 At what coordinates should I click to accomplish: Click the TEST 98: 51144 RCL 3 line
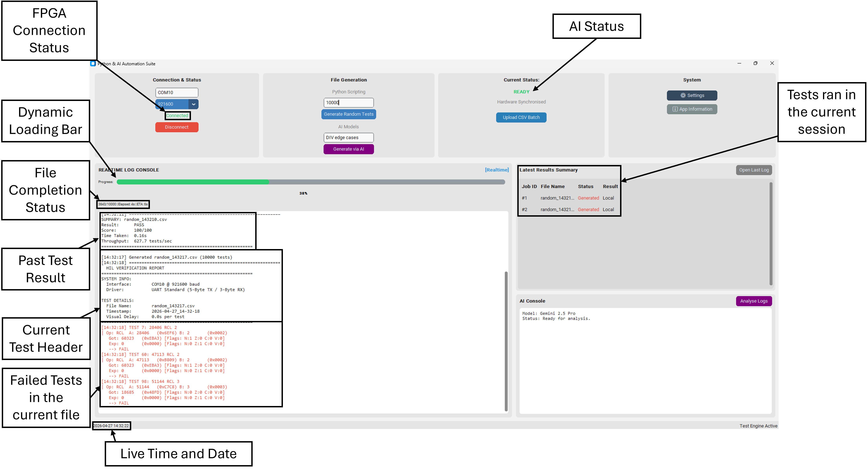click(140, 381)
